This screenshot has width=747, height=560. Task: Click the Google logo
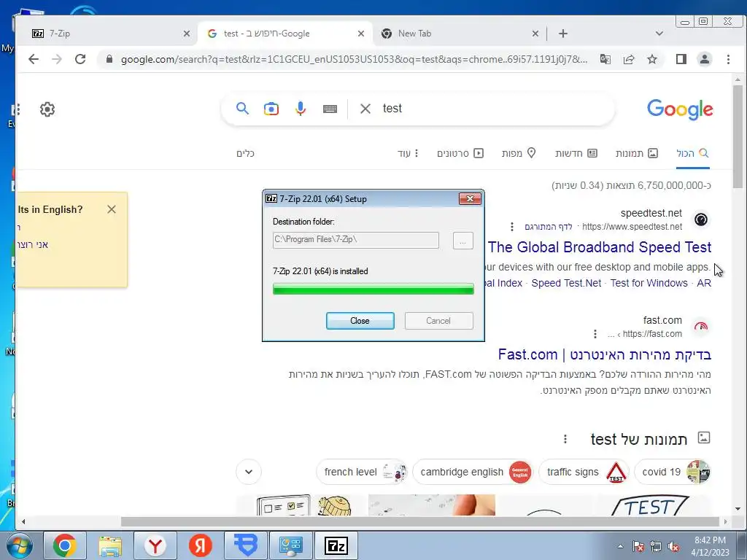pos(680,109)
